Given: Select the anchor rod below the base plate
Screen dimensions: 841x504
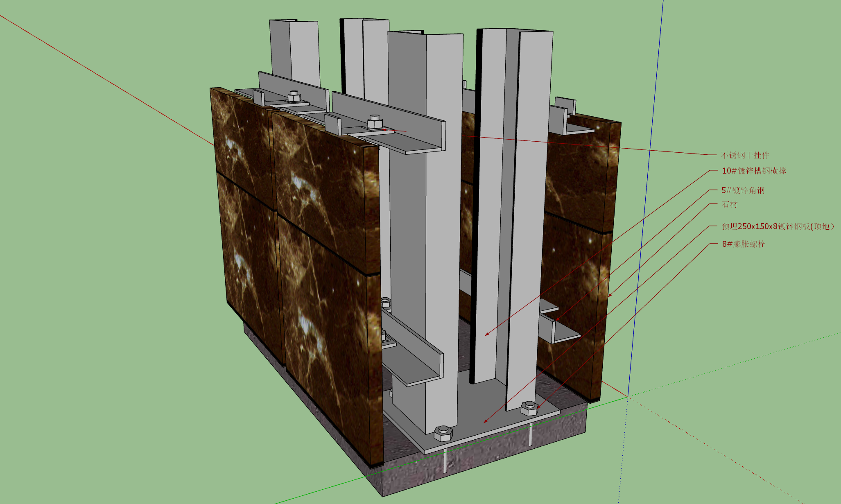Looking at the screenshot, I should pos(445,461).
